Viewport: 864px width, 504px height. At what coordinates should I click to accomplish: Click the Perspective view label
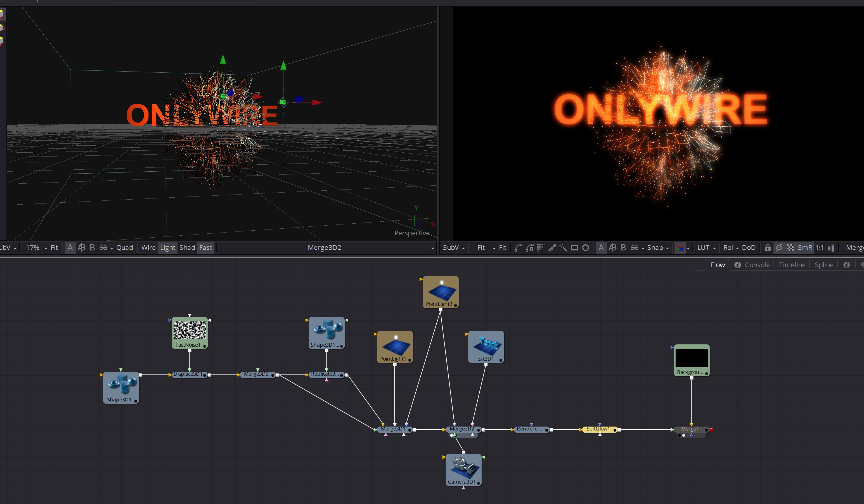pyautogui.click(x=412, y=233)
